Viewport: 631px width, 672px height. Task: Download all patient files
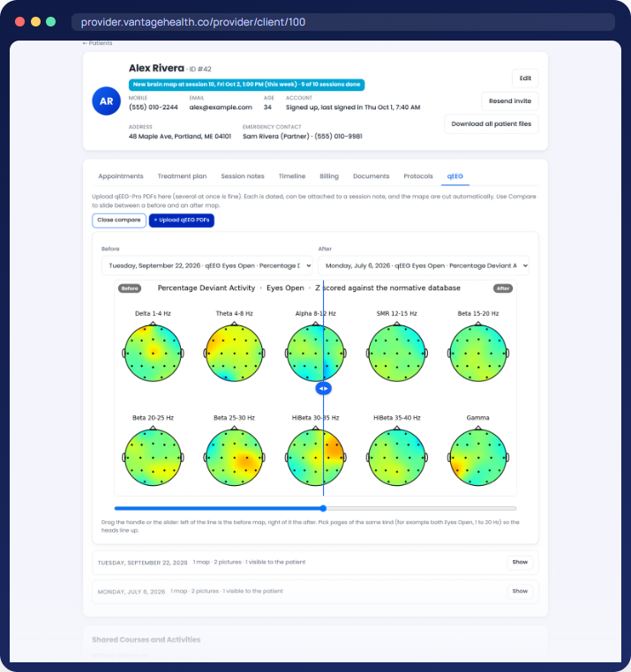[492, 123]
